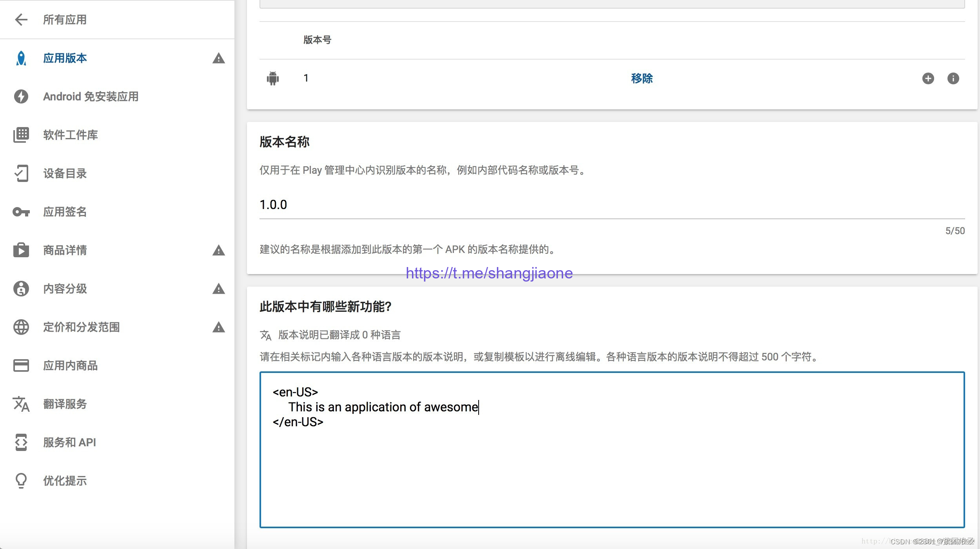Click the key icon for 应用签名
The width and height of the screenshot is (980, 549).
pyautogui.click(x=21, y=212)
